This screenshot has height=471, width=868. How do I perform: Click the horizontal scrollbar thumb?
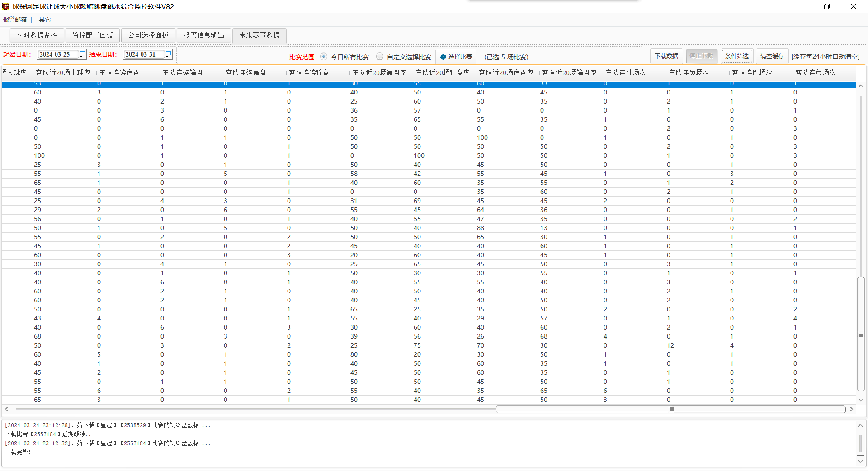[x=670, y=409]
